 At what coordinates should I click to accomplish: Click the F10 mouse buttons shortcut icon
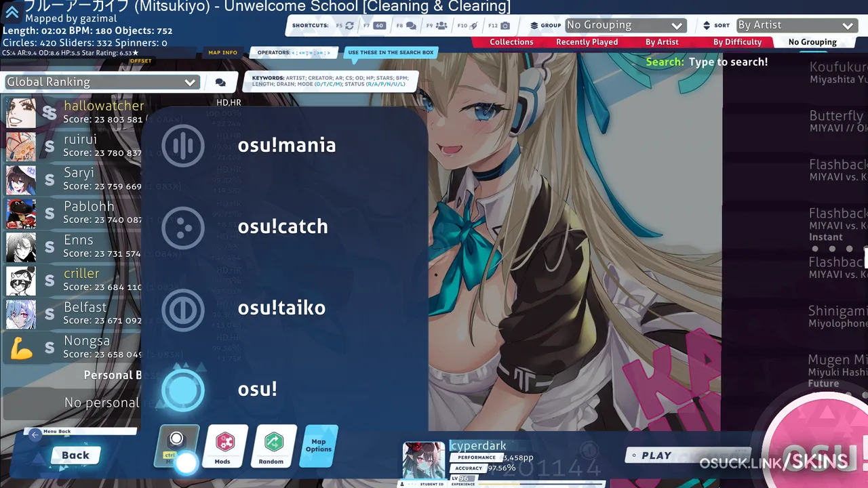(x=474, y=26)
